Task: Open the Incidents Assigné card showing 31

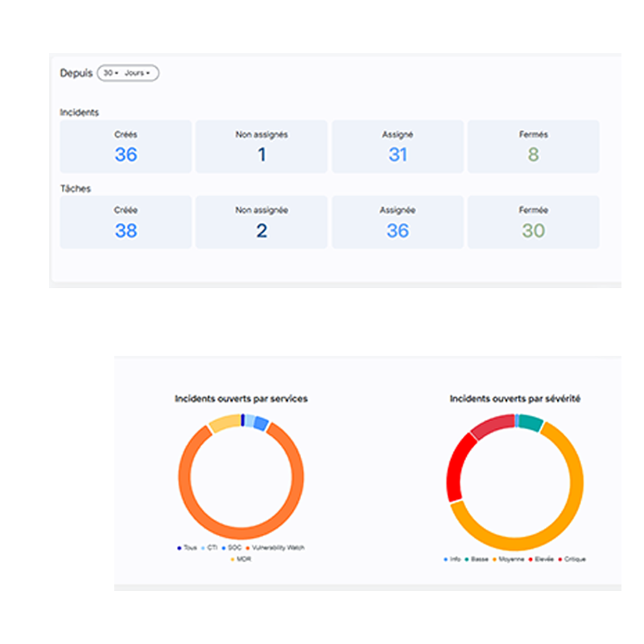Action: coord(398,147)
